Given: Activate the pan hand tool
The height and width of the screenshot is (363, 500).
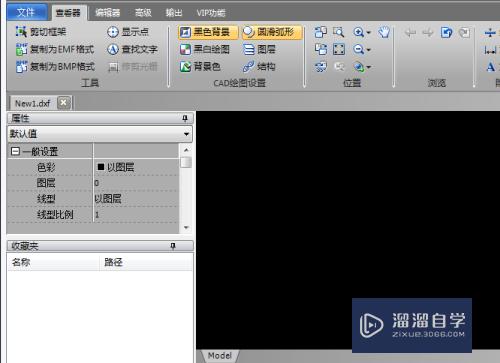Looking at the screenshot, I should pos(384,32).
